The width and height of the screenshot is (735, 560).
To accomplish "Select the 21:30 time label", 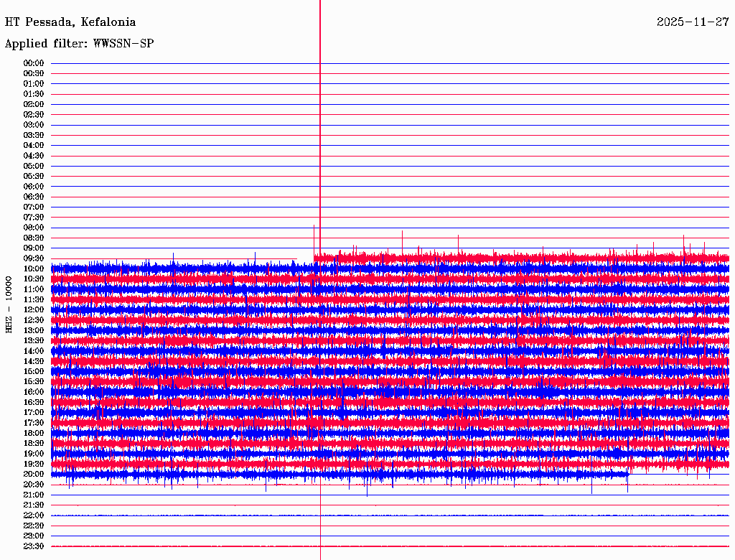I will [34, 505].
